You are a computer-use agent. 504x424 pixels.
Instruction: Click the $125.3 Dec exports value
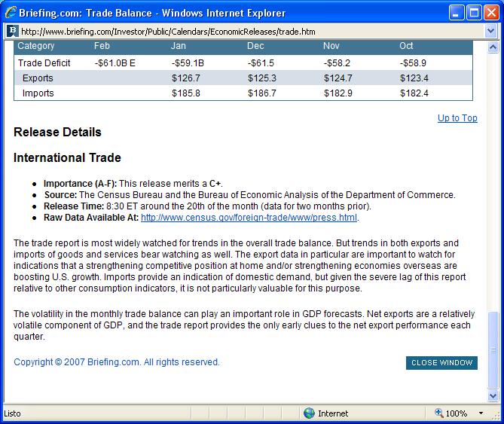[x=262, y=78]
